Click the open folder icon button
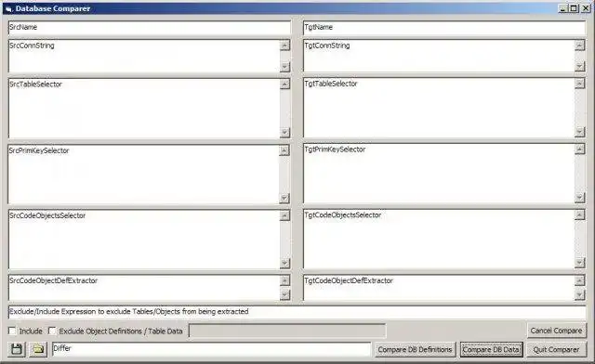The height and width of the screenshot is (364, 595). click(x=38, y=349)
